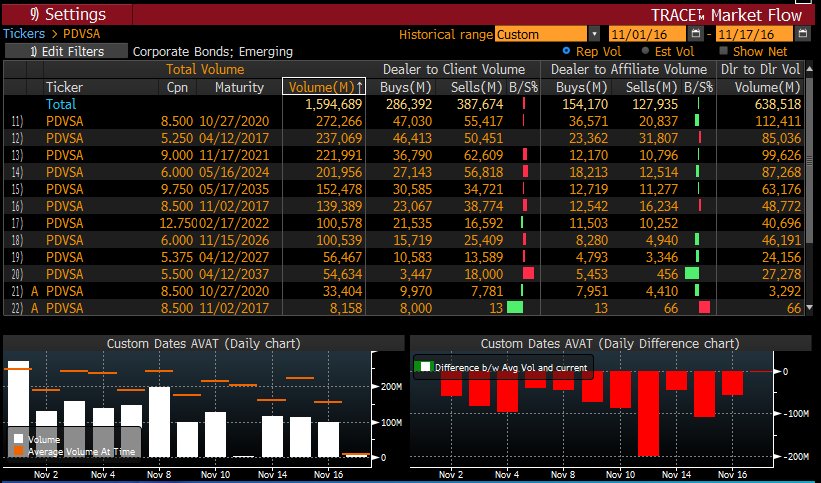The image size is (821, 483).
Task: Click the red B/S% bar in row 20
Action: 528,273
